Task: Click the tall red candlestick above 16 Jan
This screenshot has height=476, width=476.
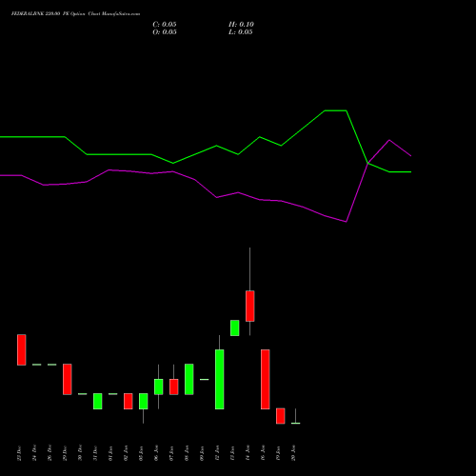Action: (x=266, y=379)
